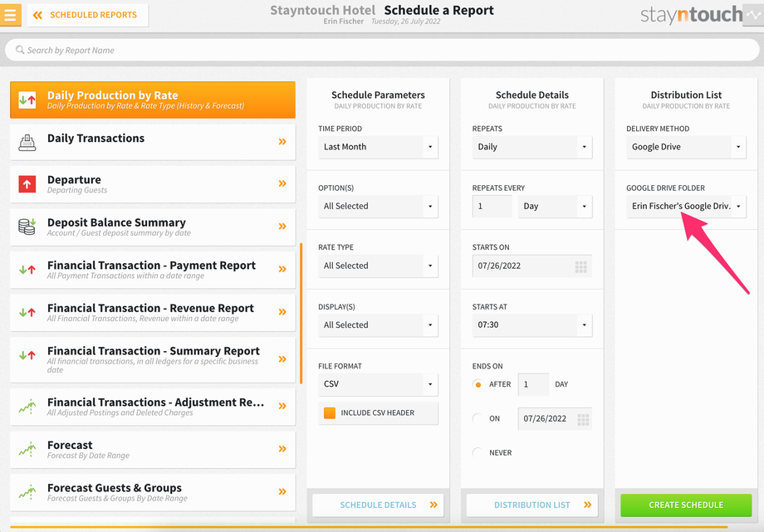Click the Daily Transactions cash register icon
Image resolution: width=764 pixels, height=532 pixels.
tap(27, 142)
